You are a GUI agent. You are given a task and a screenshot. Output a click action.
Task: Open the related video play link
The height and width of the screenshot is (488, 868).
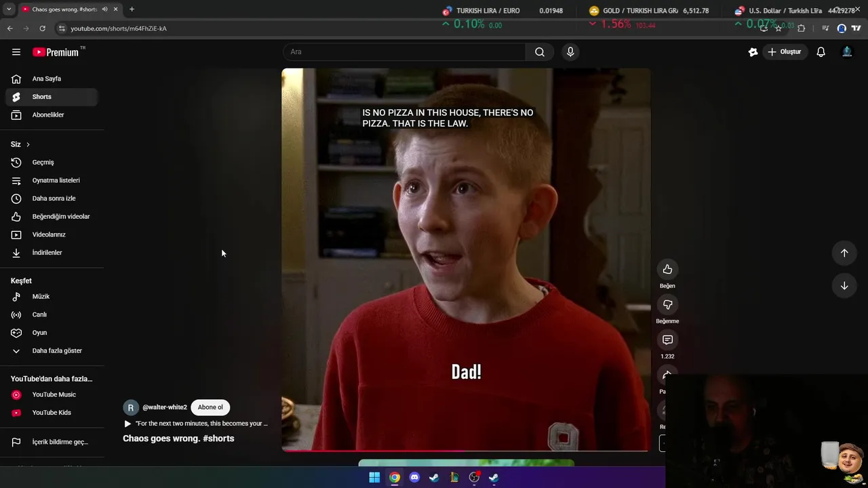[195, 424]
